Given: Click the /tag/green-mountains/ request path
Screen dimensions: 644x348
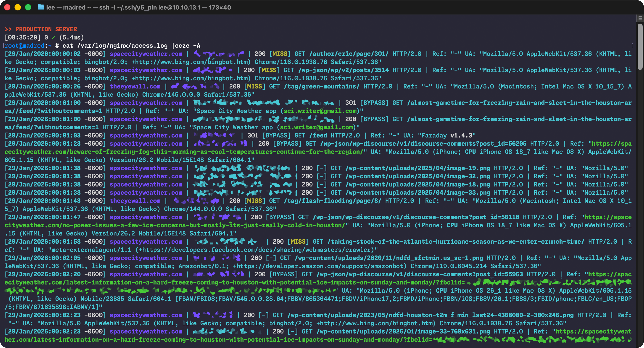Looking at the screenshot, I should coord(322,86).
